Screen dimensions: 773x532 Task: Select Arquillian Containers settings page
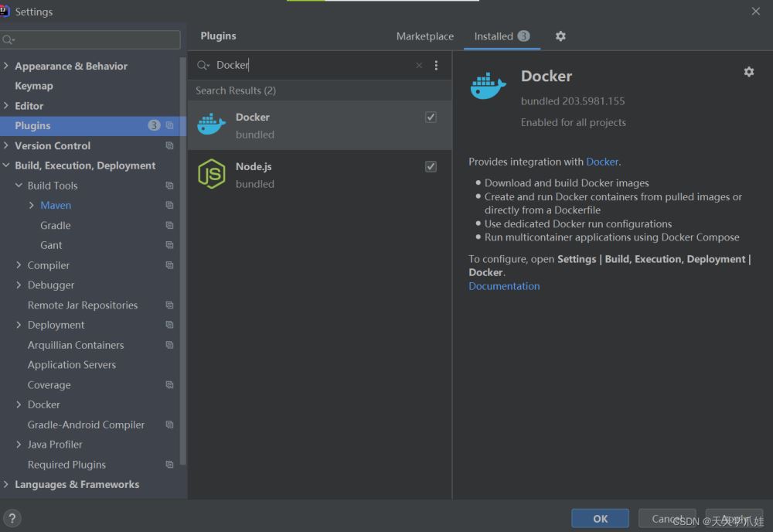click(x=76, y=345)
